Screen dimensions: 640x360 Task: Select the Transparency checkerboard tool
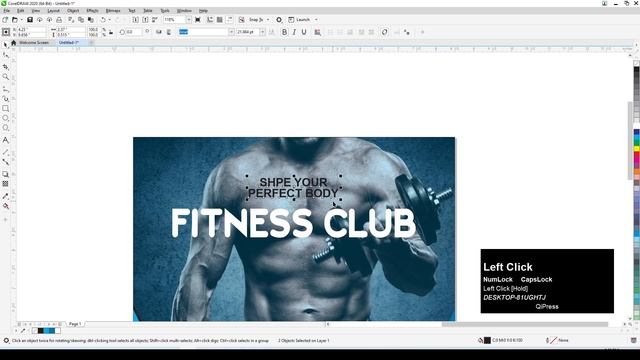(x=6, y=184)
